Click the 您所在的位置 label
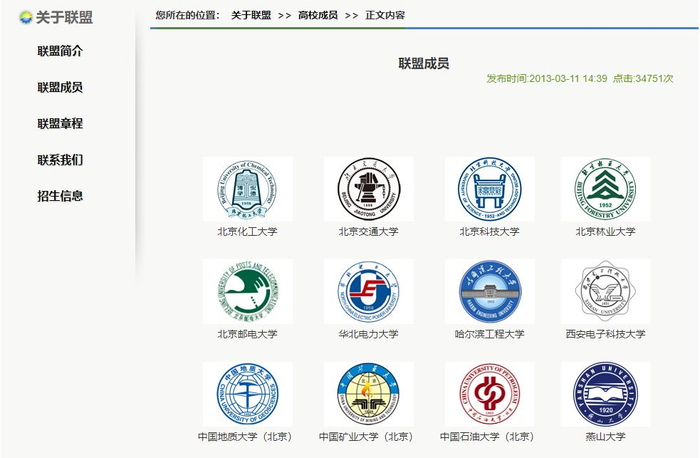 click(188, 16)
